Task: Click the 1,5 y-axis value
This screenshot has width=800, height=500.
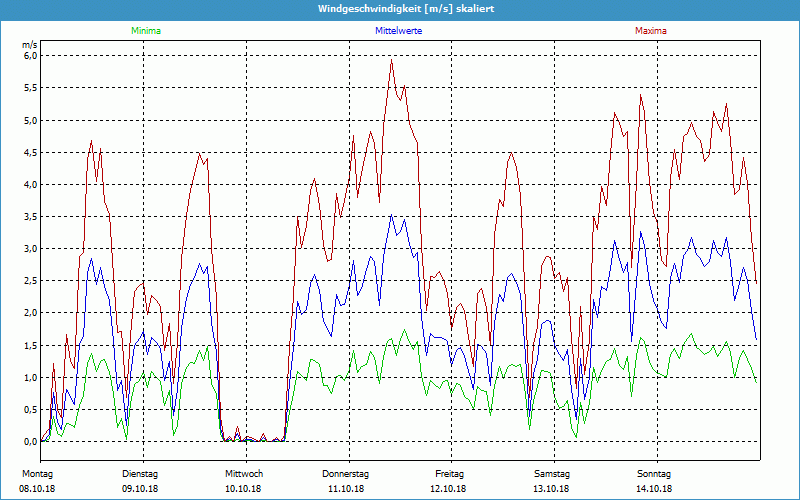Action: click(31, 346)
